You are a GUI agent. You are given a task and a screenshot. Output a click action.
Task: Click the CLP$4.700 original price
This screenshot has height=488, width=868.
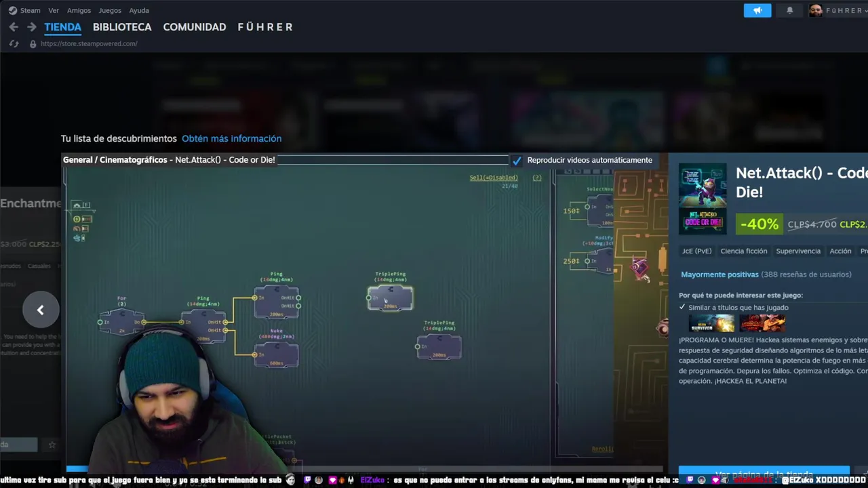tap(812, 224)
